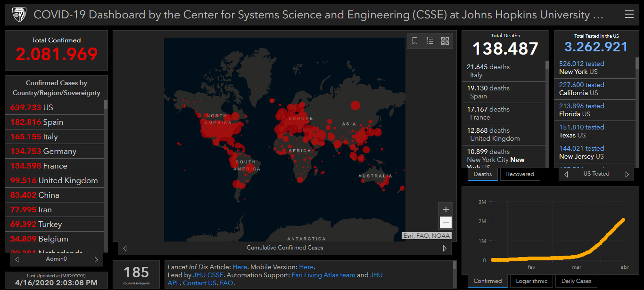This screenshot has width=644, height=290.
Task: Select the US Tested tab label
Action: [x=596, y=174]
